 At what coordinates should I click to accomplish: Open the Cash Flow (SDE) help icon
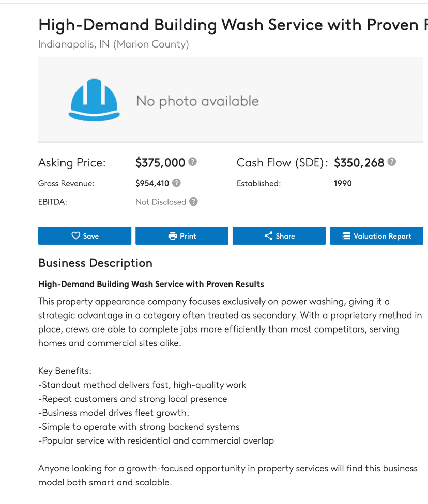(392, 162)
